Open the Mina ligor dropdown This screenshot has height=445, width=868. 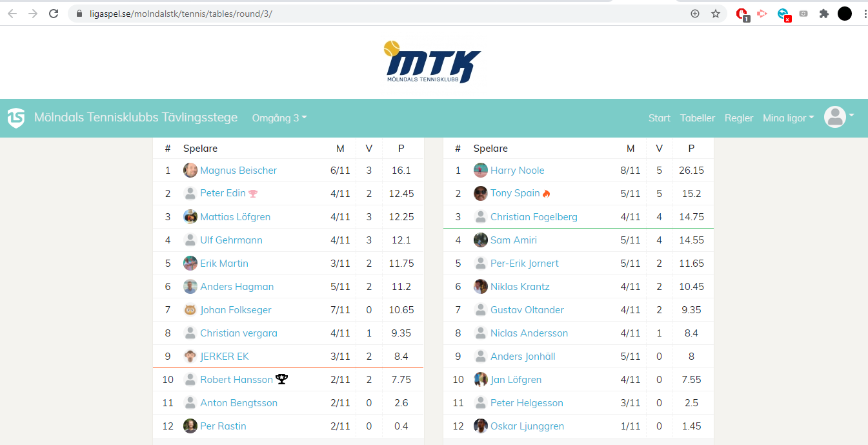pyautogui.click(x=788, y=118)
